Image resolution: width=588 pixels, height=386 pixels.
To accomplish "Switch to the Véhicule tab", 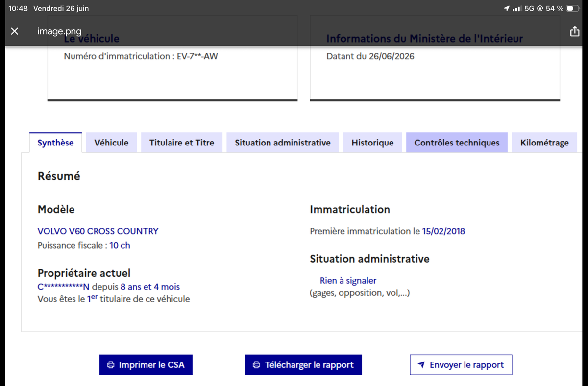I will coord(111,143).
